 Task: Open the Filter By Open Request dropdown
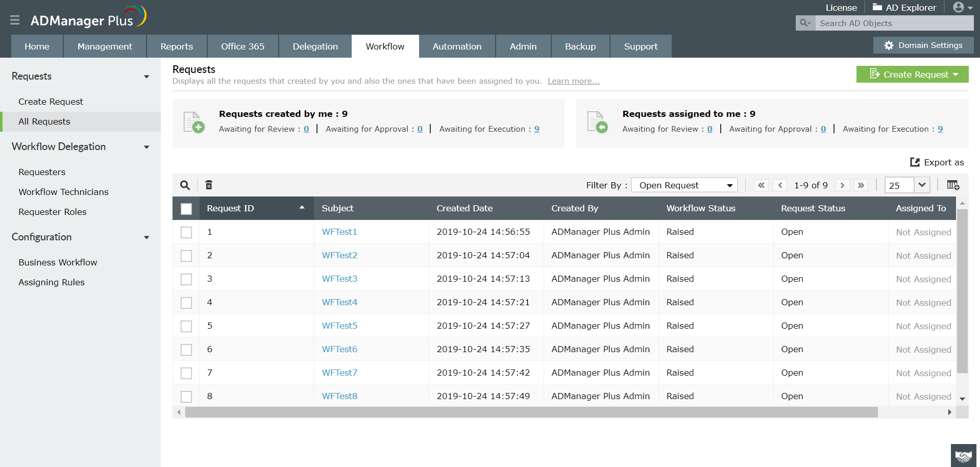pyautogui.click(x=684, y=185)
